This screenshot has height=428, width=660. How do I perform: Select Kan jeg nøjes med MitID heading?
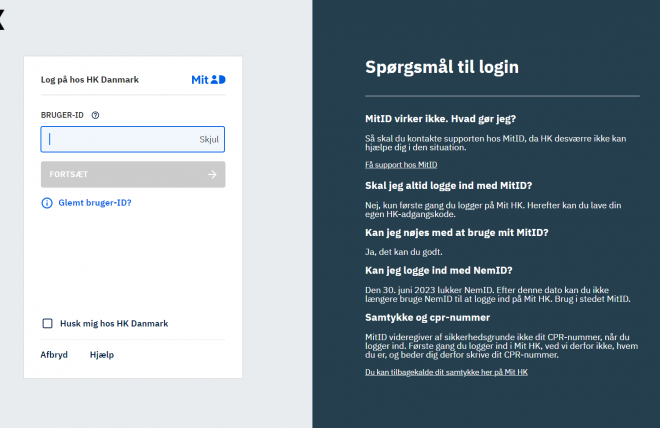(457, 233)
